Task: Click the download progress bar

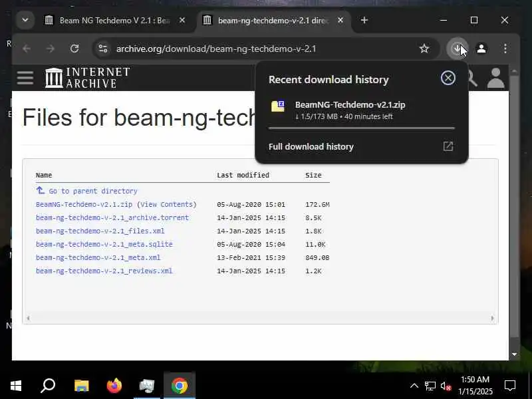Action: 362,128
